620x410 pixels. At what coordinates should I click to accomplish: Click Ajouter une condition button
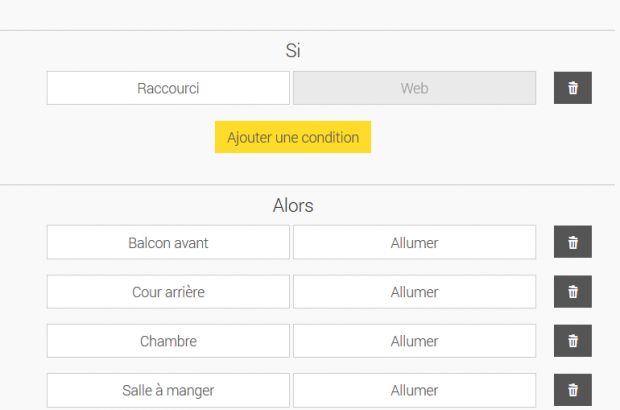pyautogui.click(x=293, y=137)
